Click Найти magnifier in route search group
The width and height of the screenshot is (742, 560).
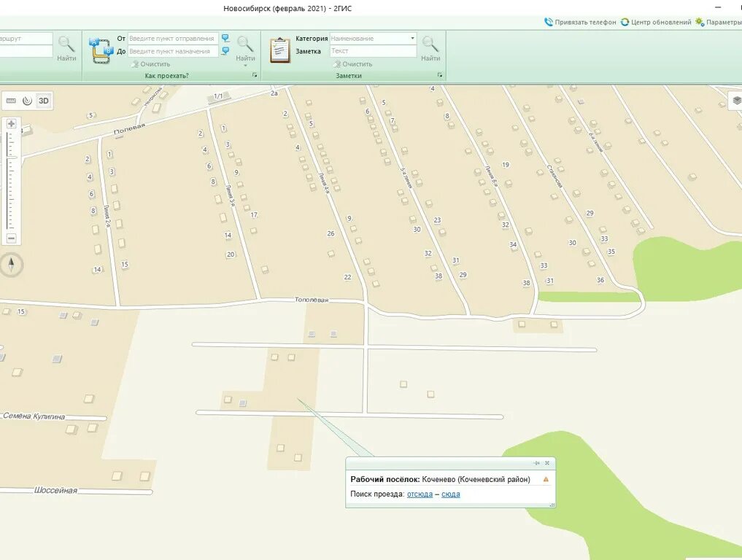(245, 49)
